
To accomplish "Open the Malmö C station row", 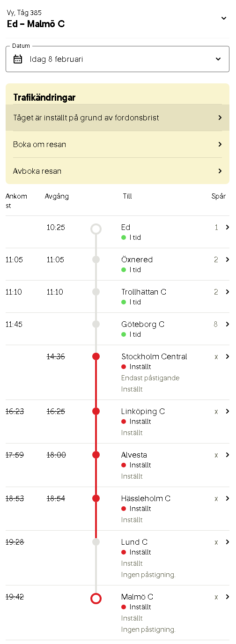I will (118, 613).
